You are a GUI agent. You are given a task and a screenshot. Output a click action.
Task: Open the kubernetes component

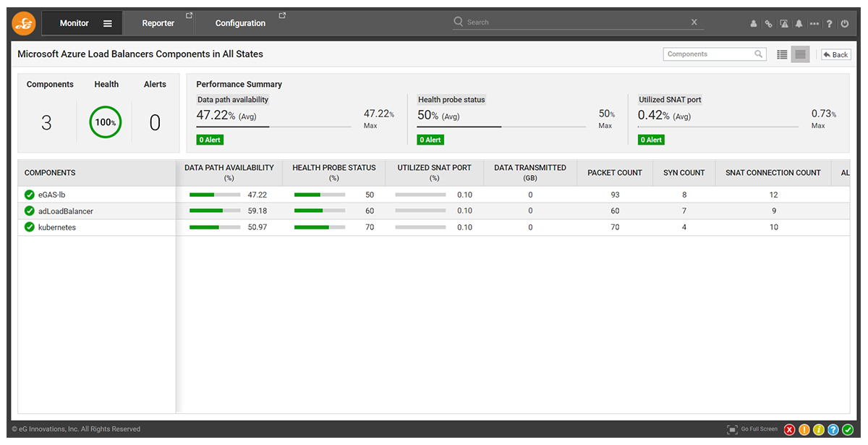coord(57,227)
